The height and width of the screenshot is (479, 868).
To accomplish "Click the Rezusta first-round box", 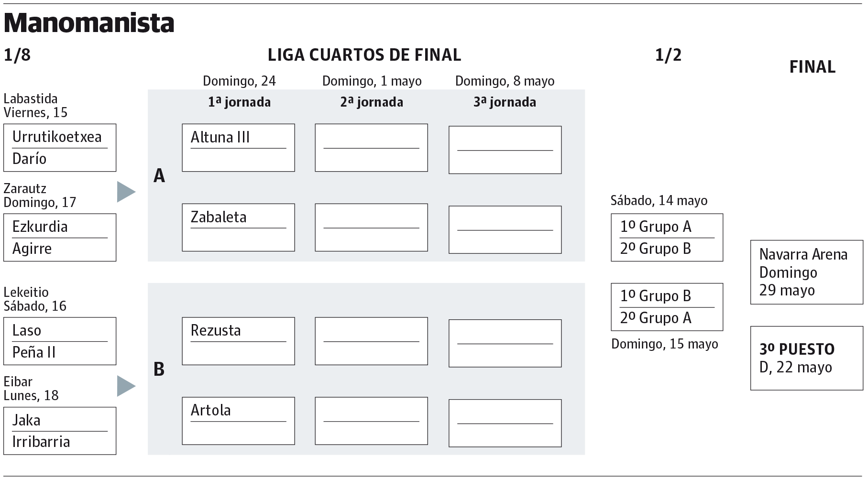I will [238, 341].
